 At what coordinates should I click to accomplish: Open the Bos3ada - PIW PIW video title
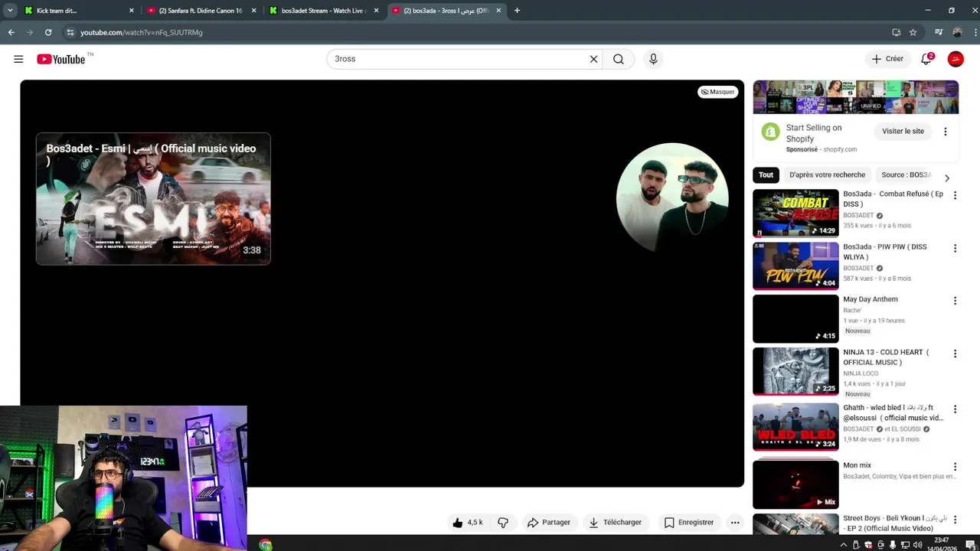point(884,252)
